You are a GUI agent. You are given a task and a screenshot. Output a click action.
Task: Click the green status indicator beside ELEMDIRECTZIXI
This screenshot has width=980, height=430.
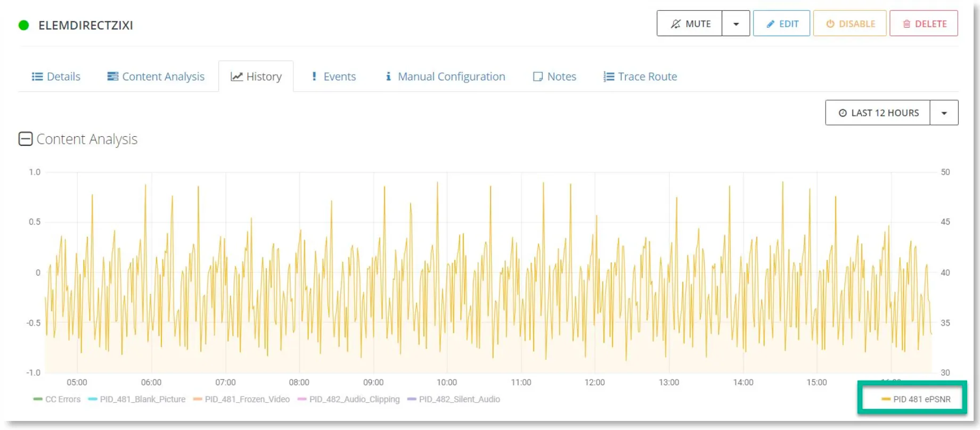pos(23,25)
